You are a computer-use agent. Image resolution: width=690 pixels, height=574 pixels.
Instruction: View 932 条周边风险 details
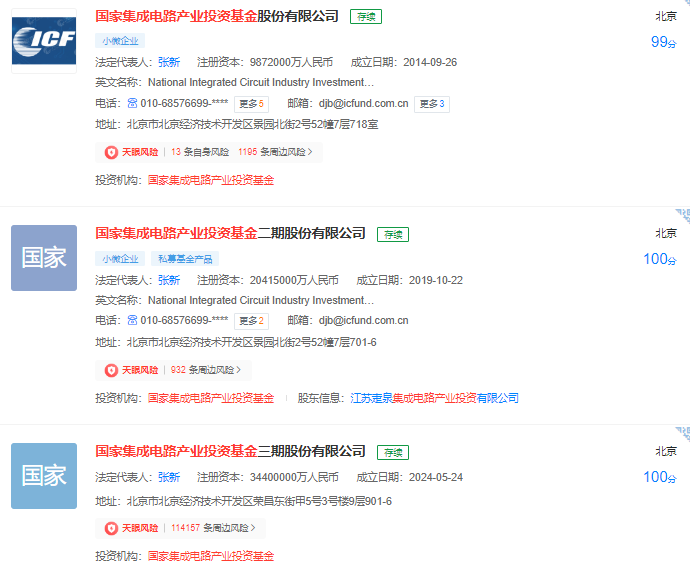click(x=206, y=370)
